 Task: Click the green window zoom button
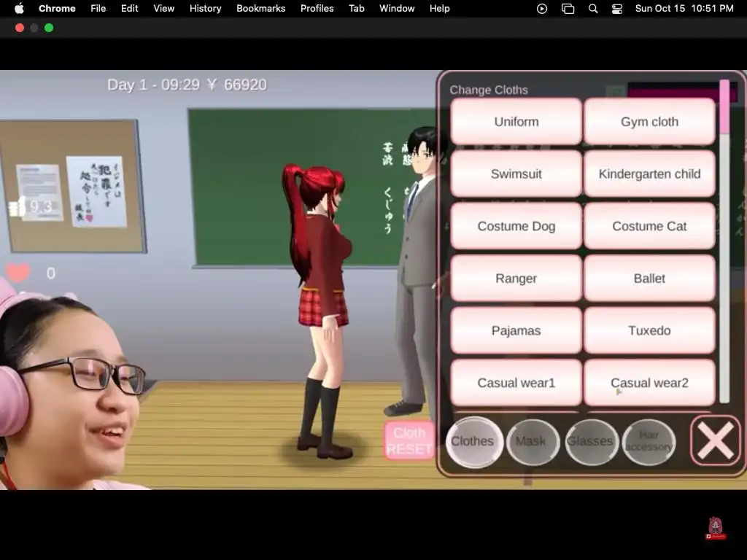coord(49,28)
